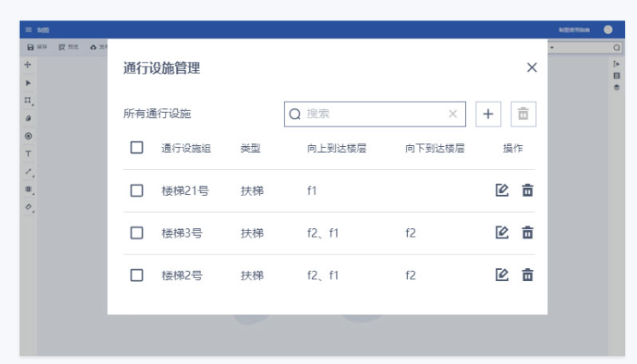Viewport: 637px width, 364px height.
Task: Open the layers panel icon on right sidebar
Action: pyautogui.click(x=616, y=87)
